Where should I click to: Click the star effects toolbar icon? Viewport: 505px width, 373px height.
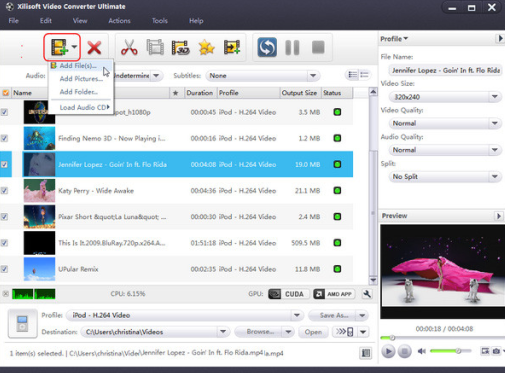(206, 47)
